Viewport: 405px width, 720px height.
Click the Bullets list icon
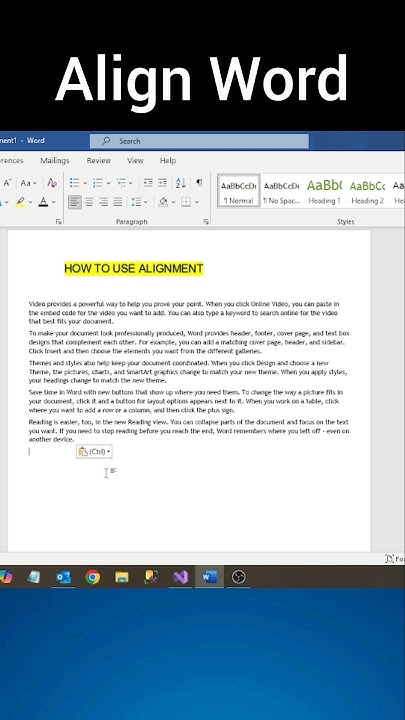(74, 183)
